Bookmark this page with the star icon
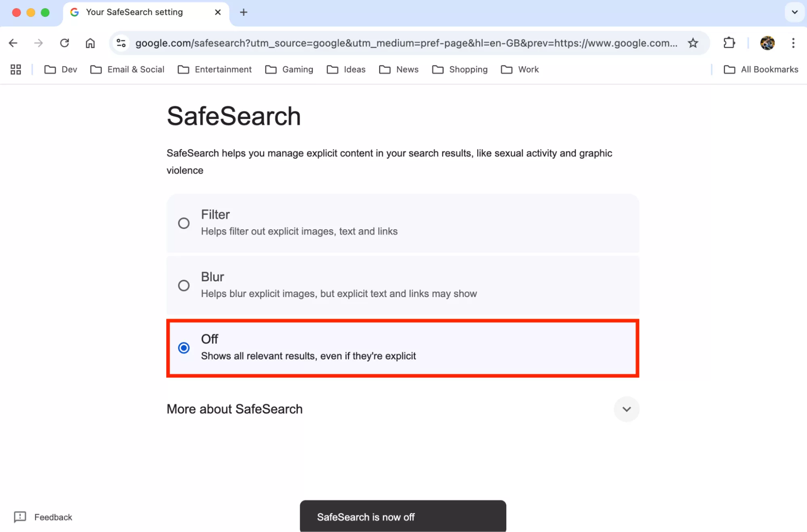This screenshot has height=532, width=807. [x=693, y=43]
